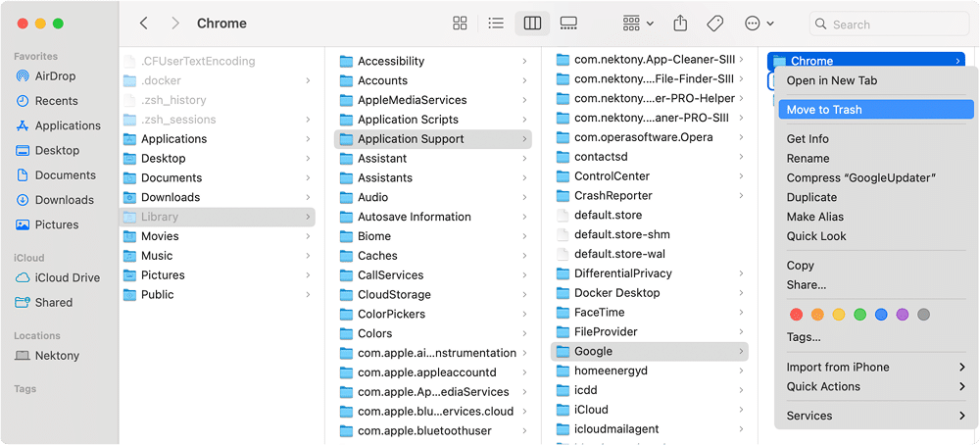
Task: Go forward with the right arrow
Action: (x=175, y=24)
